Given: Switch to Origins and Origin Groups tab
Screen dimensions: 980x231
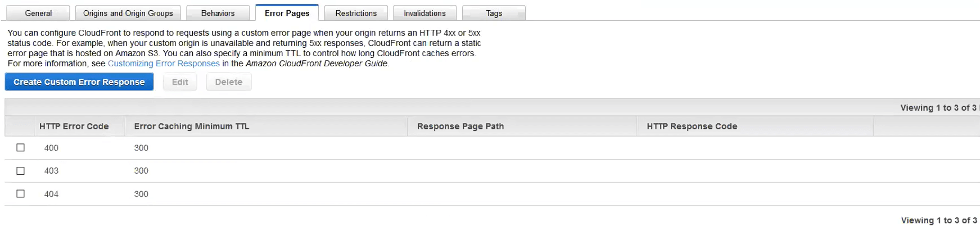Looking at the screenshot, I should [128, 13].
